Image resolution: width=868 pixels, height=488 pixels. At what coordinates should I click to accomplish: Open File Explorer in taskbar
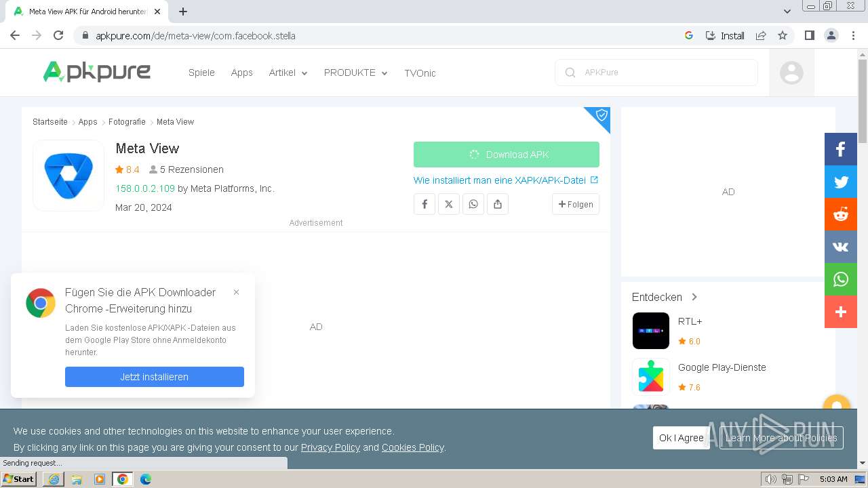77,479
